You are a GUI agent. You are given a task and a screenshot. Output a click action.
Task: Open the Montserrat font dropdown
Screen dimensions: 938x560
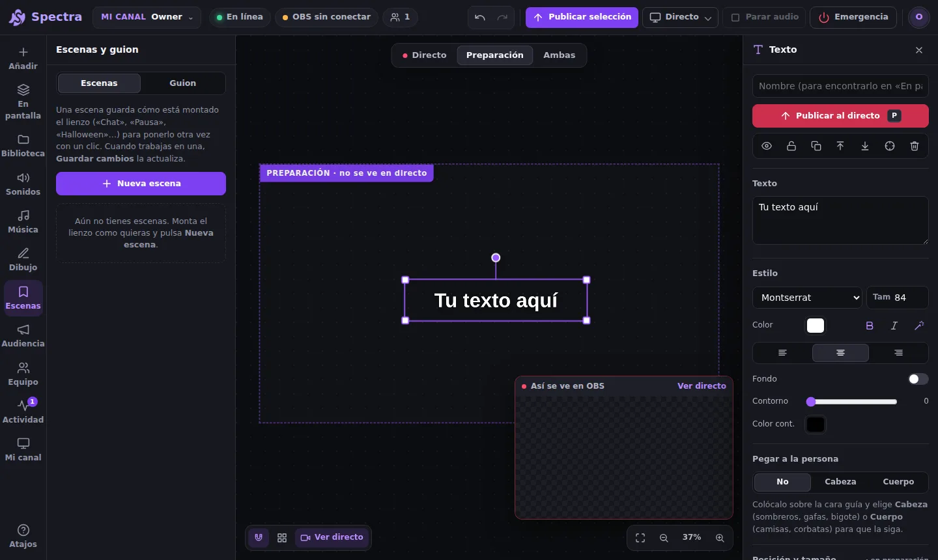[807, 298]
